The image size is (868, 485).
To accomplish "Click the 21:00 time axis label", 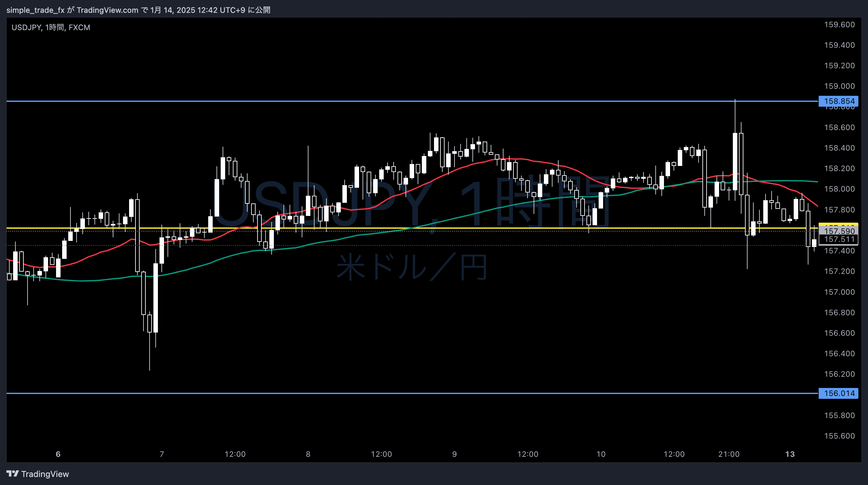I will pos(728,454).
